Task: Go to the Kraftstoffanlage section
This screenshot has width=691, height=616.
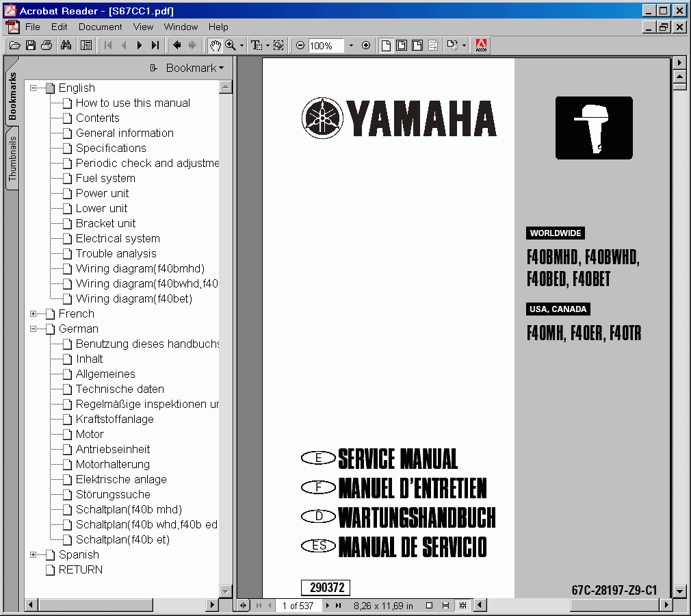Action: click(x=115, y=419)
